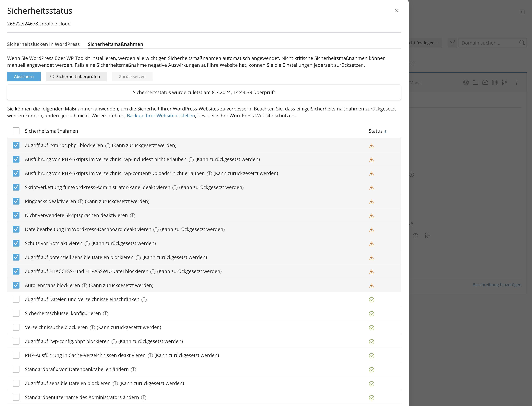532x406 pixels.
Task: Switch to Sicherheitslücken in WordPress tab
Action: (x=43, y=44)
